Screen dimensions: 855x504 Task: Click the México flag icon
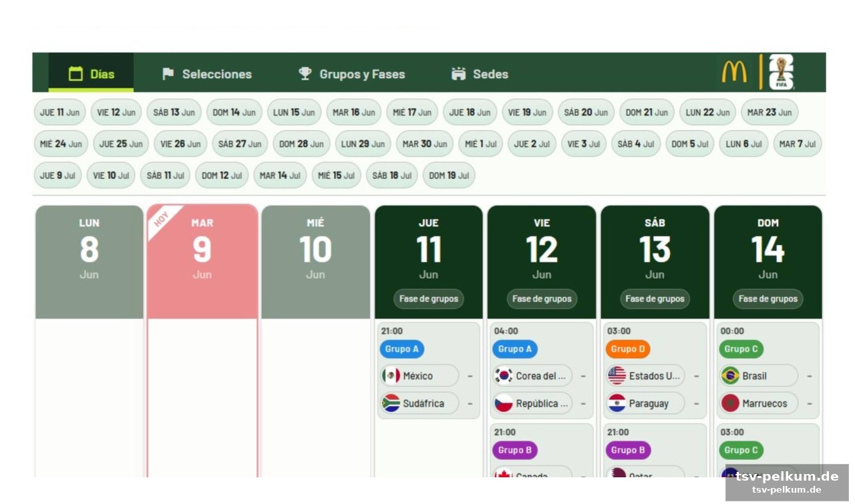(x=391, y=375)
